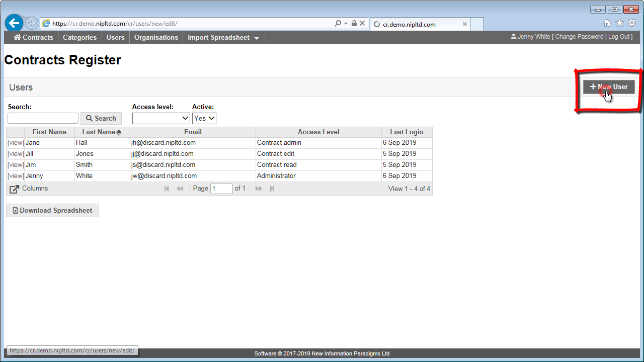
Task: Click Download Spreadsheet button
Action: coord(52,210)
